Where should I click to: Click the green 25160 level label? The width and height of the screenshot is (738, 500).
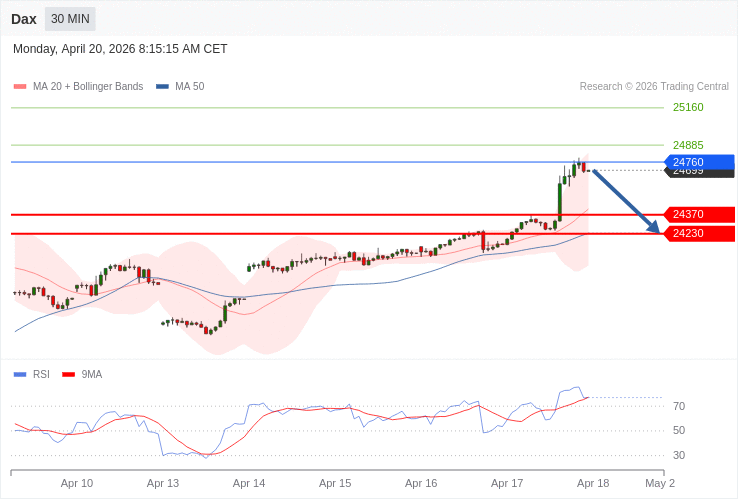point(688,107)
